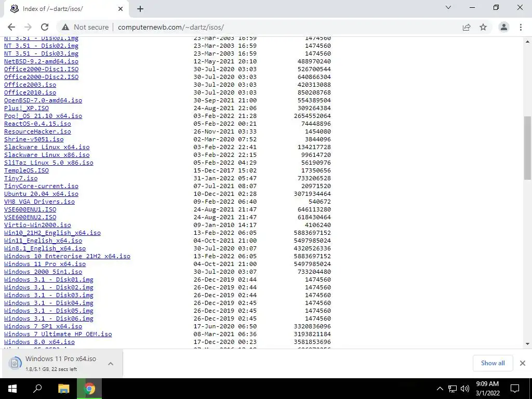This screenshot has width=532, height=399.
Task: Expand the Windows 11 Pro download options
Action: coord(111,364)
